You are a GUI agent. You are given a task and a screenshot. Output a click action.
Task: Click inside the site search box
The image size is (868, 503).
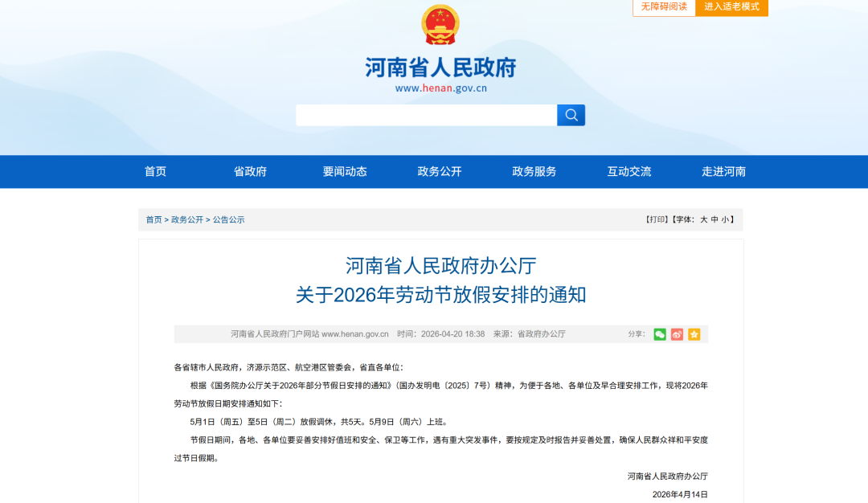pos(426,115)
